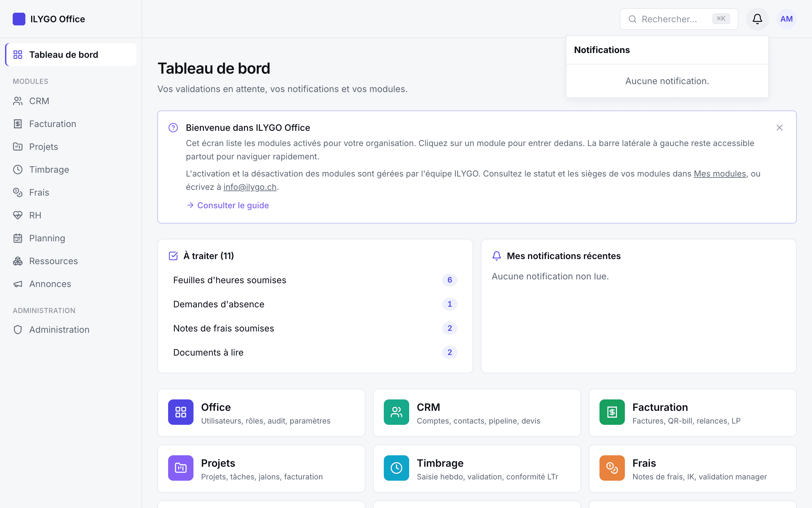Click the search magnifier icon

[x=632, y=19]
